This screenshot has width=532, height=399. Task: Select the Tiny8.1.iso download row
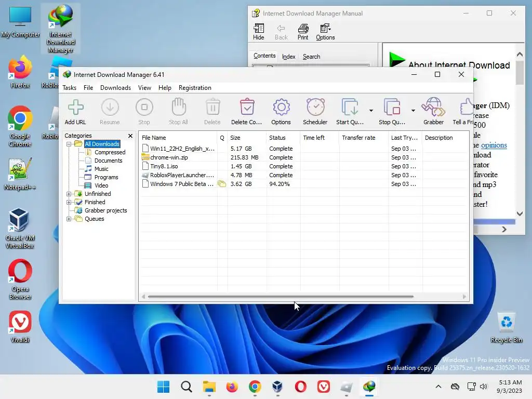click(304, 166)
